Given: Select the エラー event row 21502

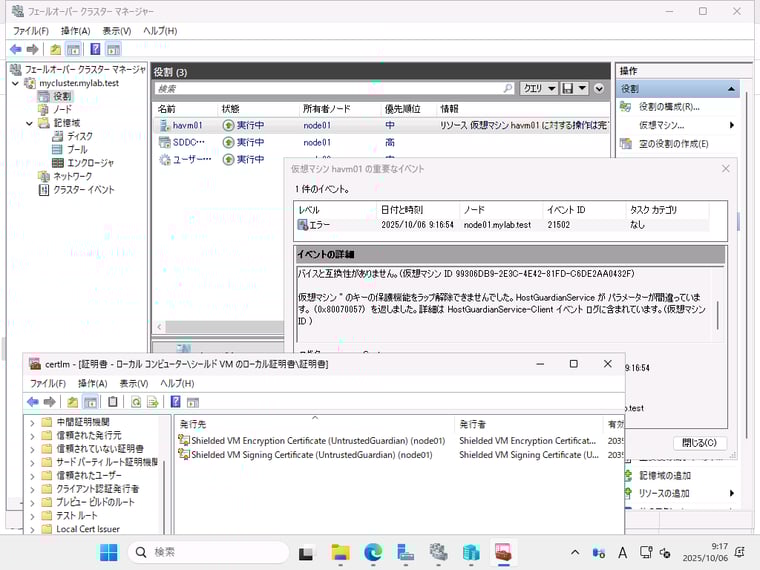Looking at the screenshot, I should pos(503,225).
